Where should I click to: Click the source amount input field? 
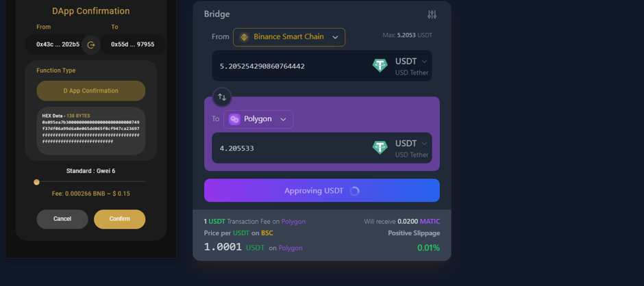pos(288,66)
